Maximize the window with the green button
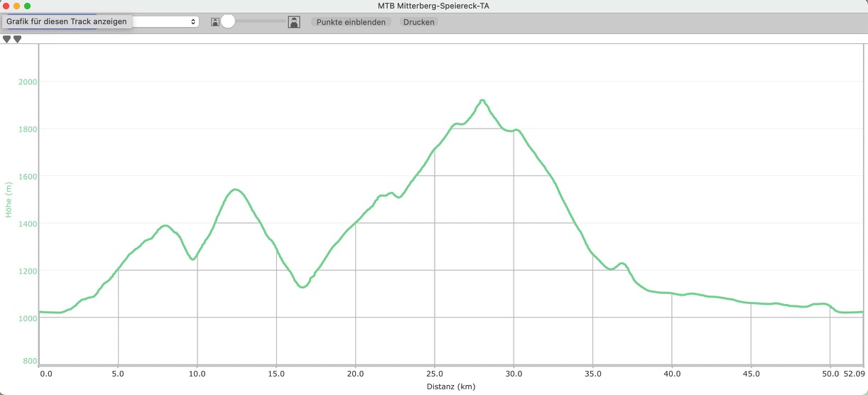The height and width of the screenshot is (395, 868). click(28, 6)
